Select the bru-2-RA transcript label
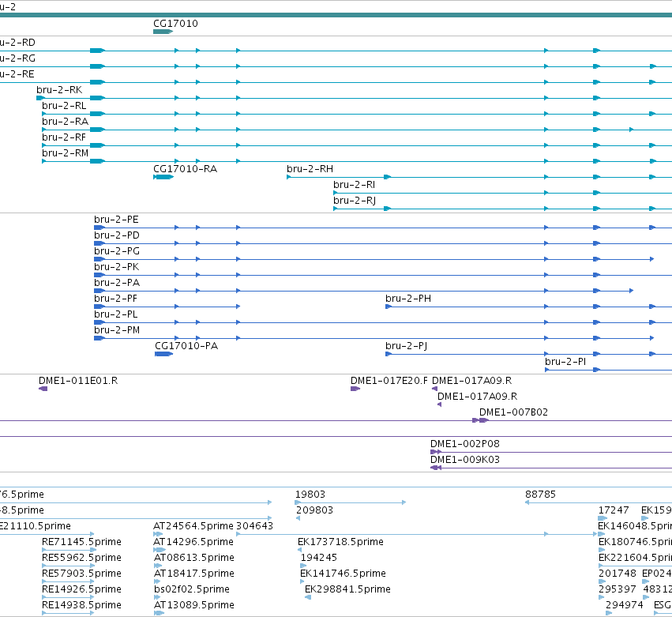Image resolution: width=672 pixels, height=617 pixels. tap(65, 122)
